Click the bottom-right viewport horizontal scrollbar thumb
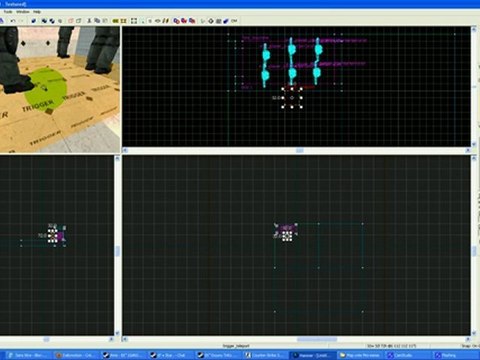 click(x=317, y=339)
